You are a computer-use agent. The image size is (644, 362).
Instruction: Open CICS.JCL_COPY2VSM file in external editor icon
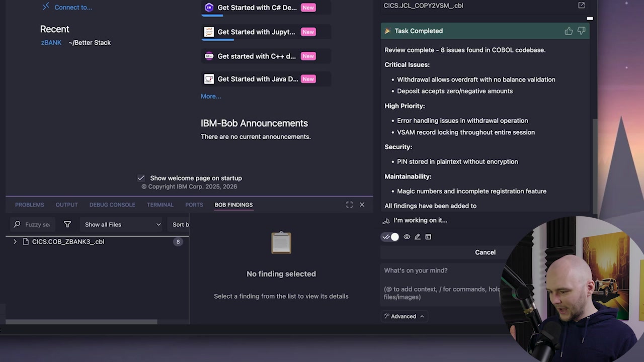coord(581,6)
